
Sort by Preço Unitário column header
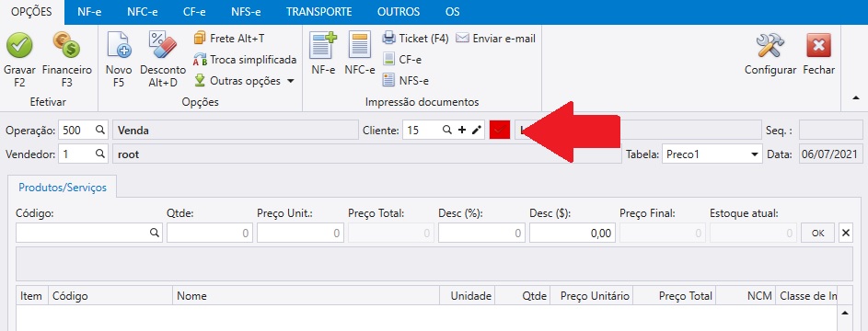(x=591, y=296)
